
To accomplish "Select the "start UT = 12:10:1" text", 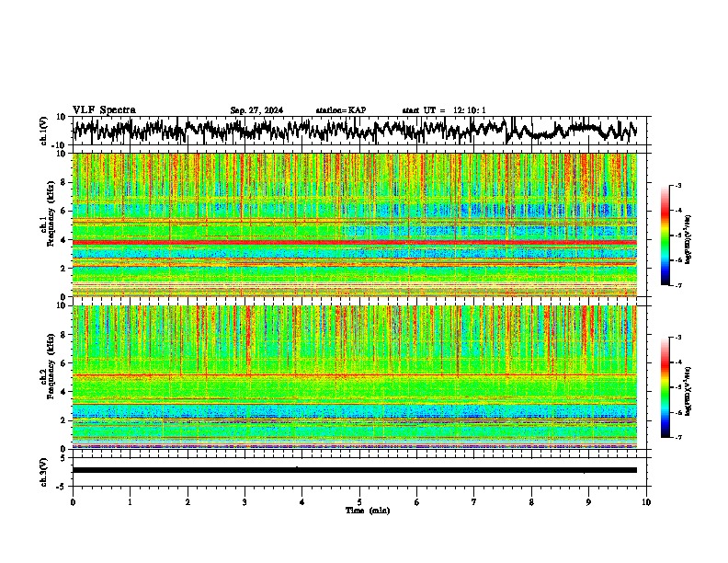I will coord(444,110).
